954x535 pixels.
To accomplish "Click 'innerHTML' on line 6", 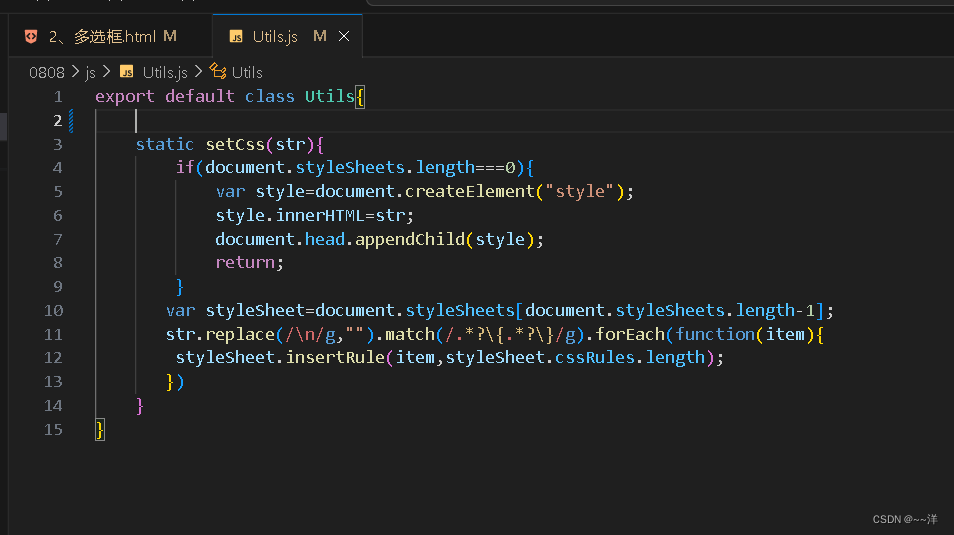I will click(319, 215).
